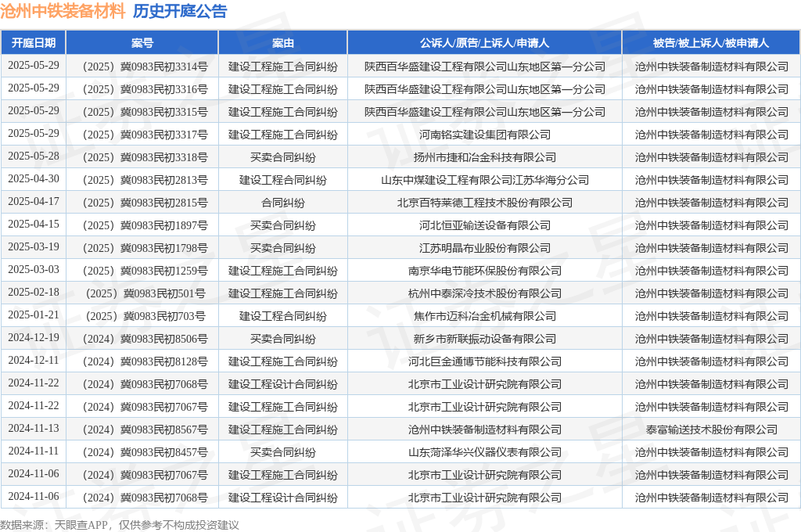The width and height of the screenshot is (801, 532).
Task: Click plaintiff 北京百特莱德工程技术股份有限公司
Action: [x=485, y=203]
